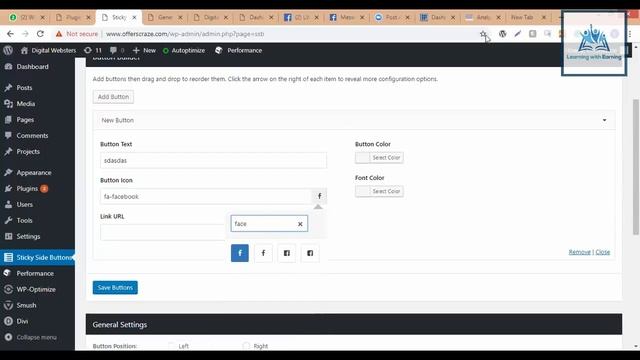Open Divi in the sidebar
Image resolution: width=640 pixels, height=360 pixels.
click(22, 321)
